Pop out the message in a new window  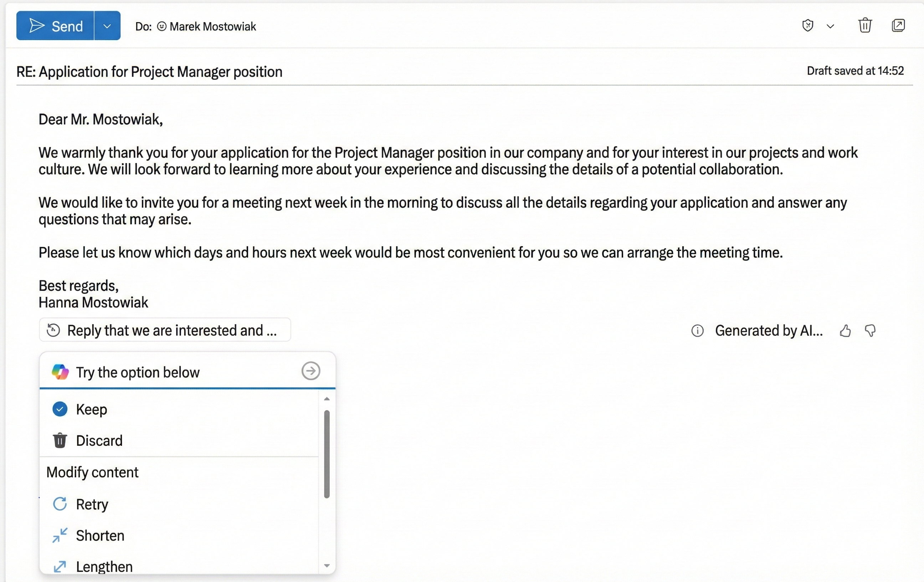(898, 26)
